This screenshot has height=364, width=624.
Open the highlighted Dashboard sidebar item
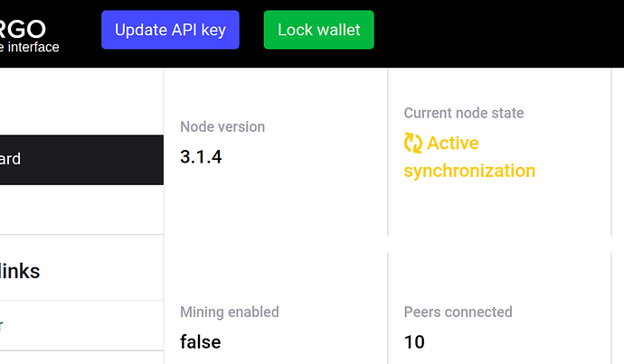coord(81,160)
